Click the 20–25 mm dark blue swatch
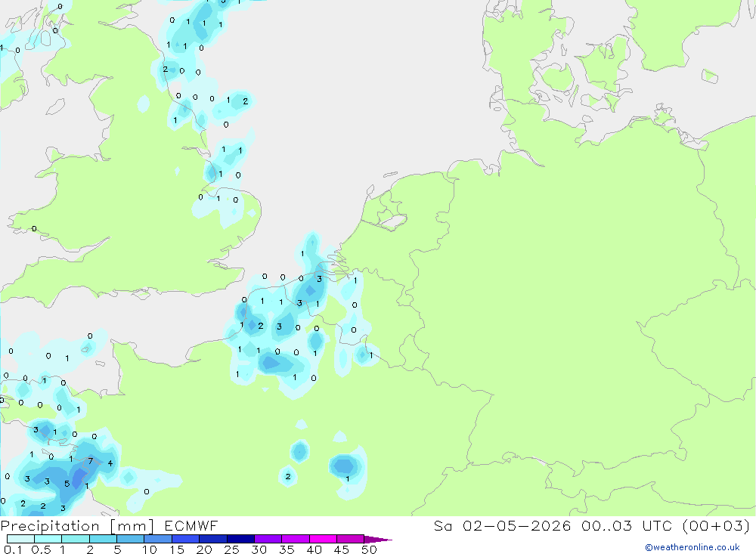The height and width of the screenshot is (554, 756). (212, 539)
